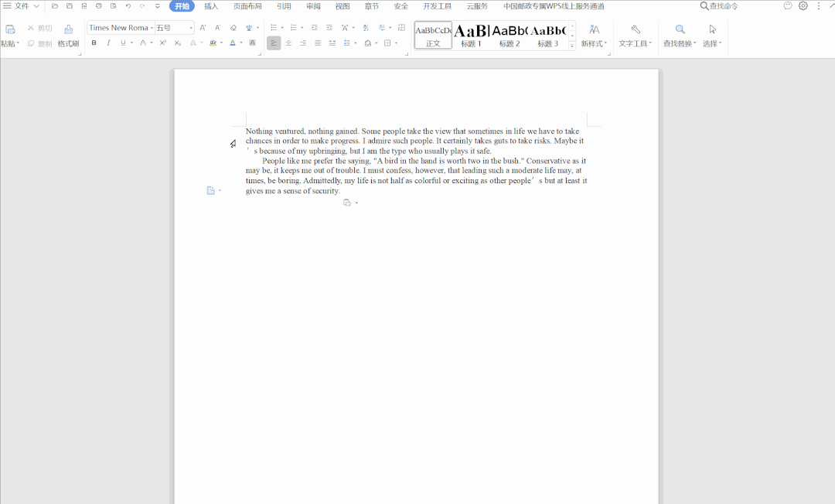Click the document icon in left margin
The width and height of the screenshot is (835, 504).
[x=211, y=190]
